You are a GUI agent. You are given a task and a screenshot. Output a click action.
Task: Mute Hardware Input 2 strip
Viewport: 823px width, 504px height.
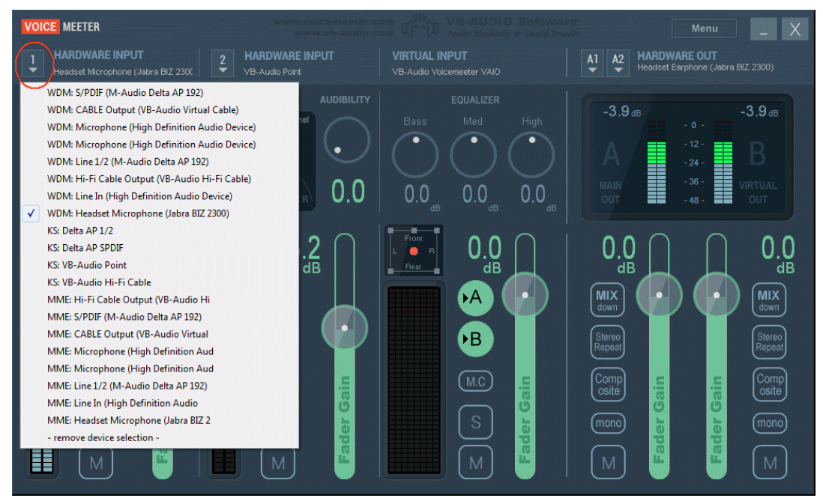click(x=278, y=463)
